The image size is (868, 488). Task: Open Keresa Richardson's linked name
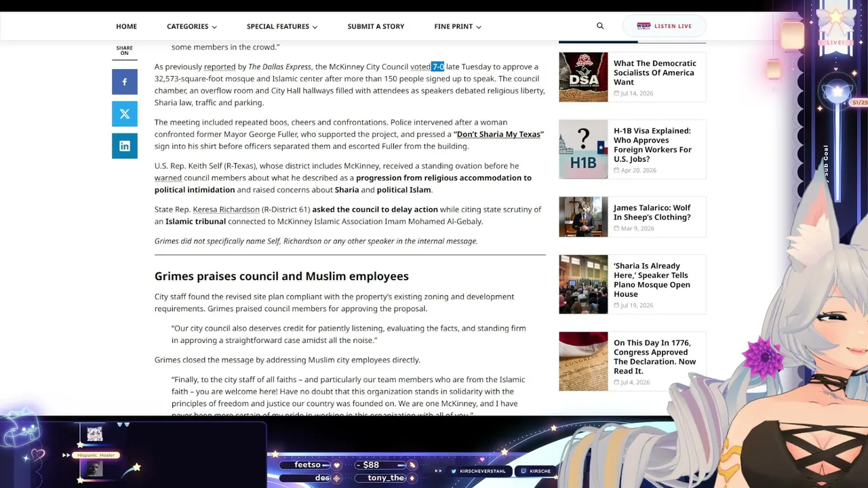point(226,209)
